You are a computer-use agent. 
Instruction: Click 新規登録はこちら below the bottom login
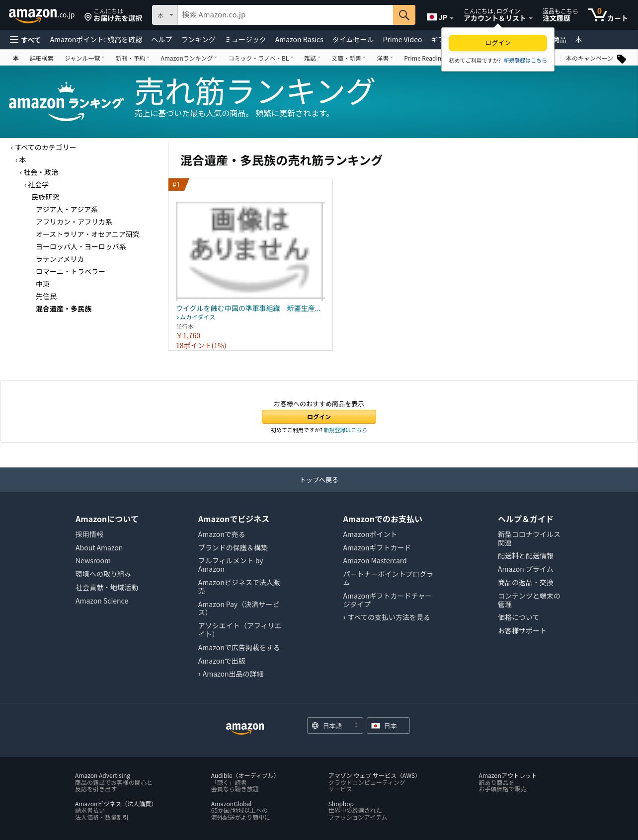tap(345, 430)
